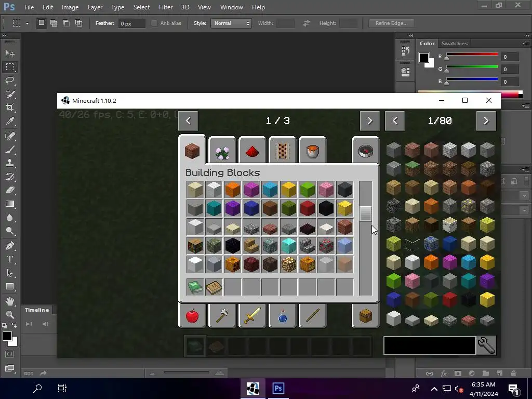Open the survival inventory chest tab

pyautogui.click(x=365, y=315)
